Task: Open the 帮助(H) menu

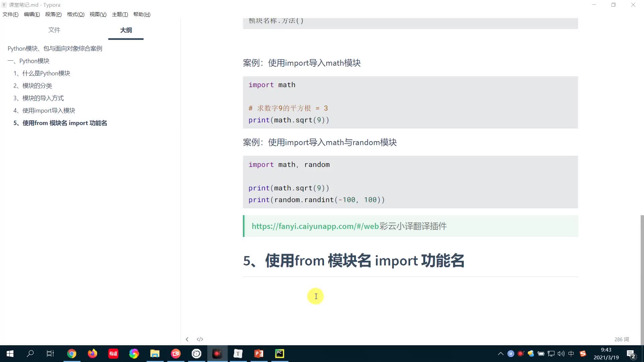Action: [x=142, y=14]
